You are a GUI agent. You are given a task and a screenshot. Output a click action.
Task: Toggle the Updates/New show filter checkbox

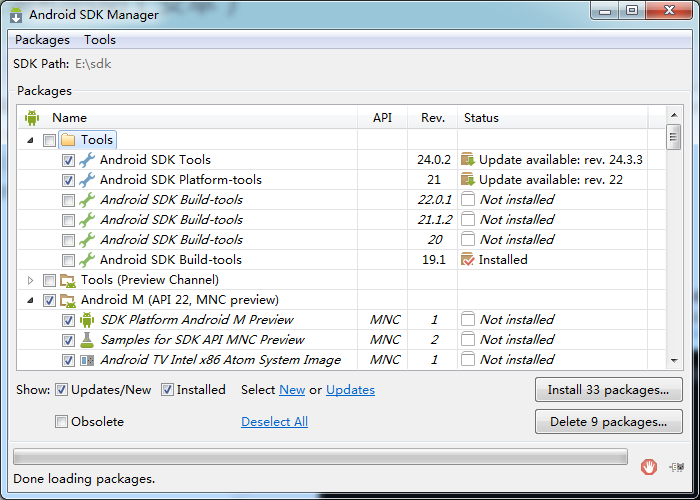[x=61, y=390]
